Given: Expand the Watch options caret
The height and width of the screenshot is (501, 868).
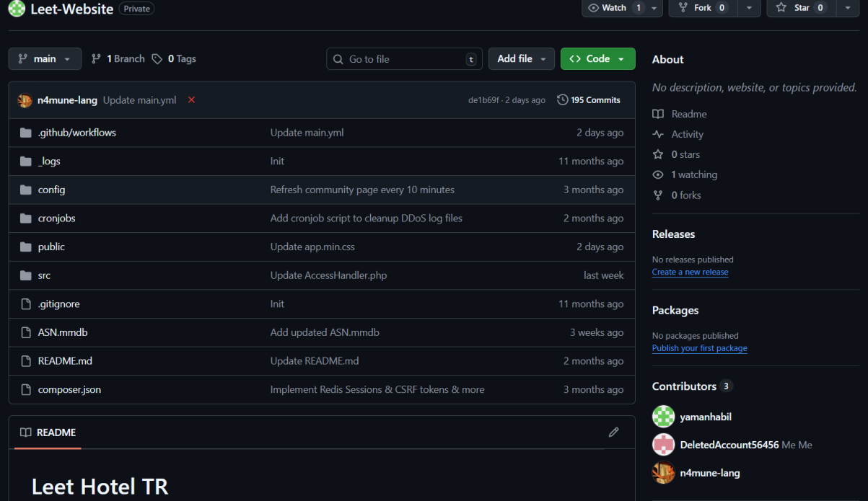Looking at the screenshot, I should (654, 8).
